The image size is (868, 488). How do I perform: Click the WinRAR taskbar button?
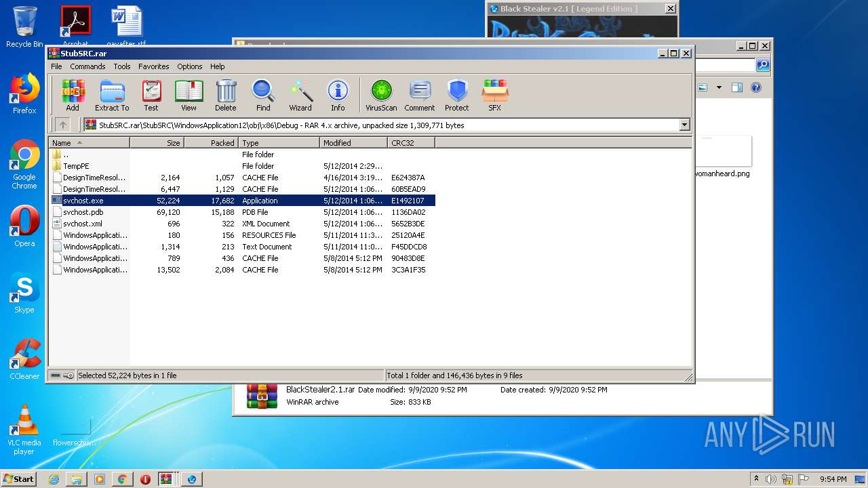[x=167, y=479]
